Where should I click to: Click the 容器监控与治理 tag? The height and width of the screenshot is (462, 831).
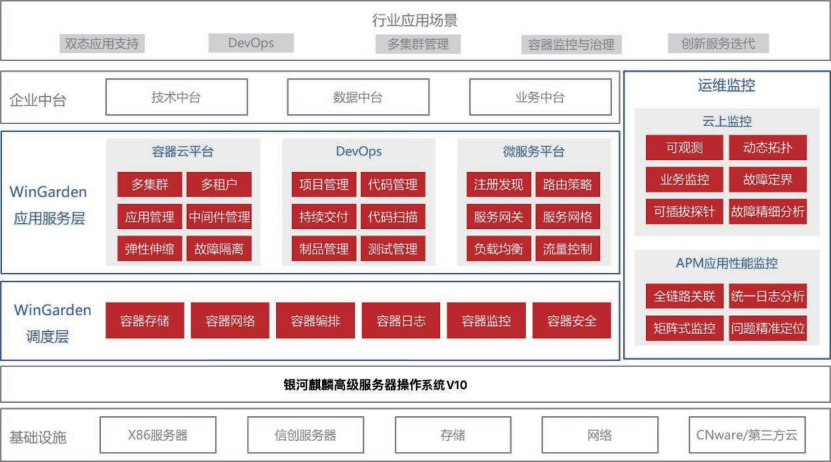coord(571,45)
